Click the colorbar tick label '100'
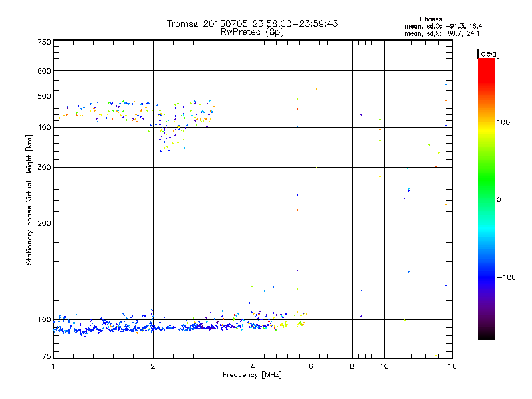532x399 pixels. (x=503, y=122)
